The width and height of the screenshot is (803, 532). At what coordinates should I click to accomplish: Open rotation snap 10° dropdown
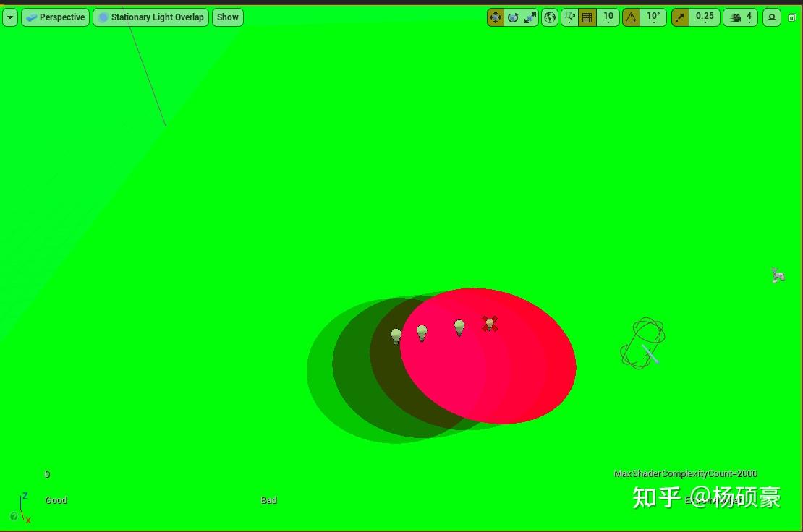coord(653,17)
